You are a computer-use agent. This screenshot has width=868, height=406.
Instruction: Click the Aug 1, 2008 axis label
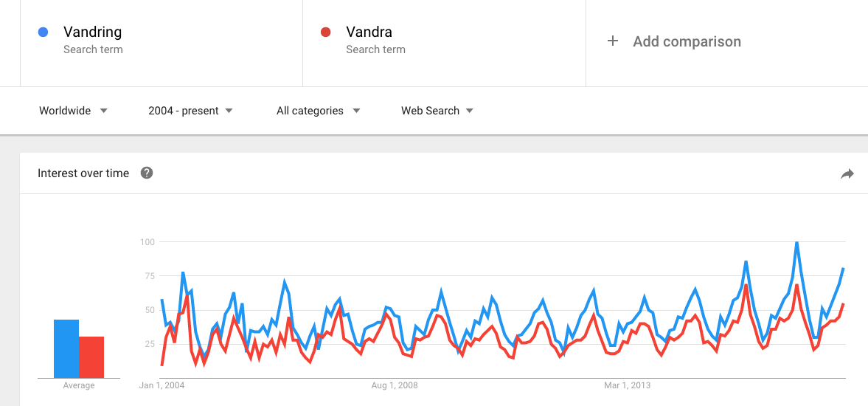[394, 385]
